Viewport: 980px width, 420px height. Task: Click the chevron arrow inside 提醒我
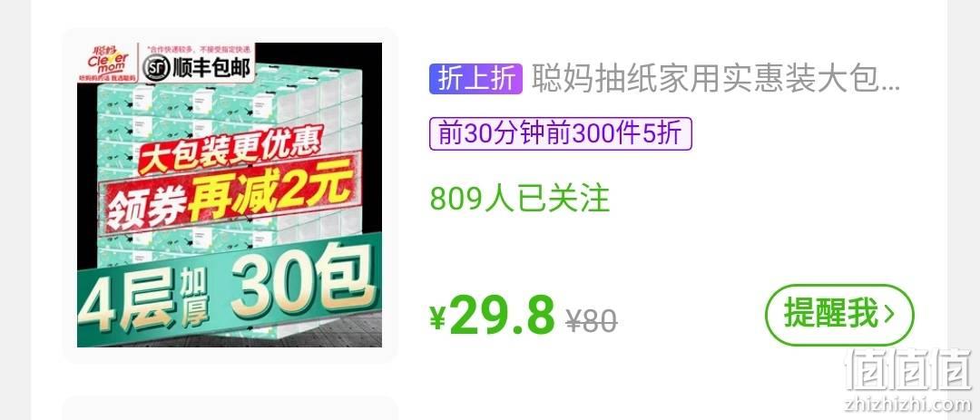(890, 316)
